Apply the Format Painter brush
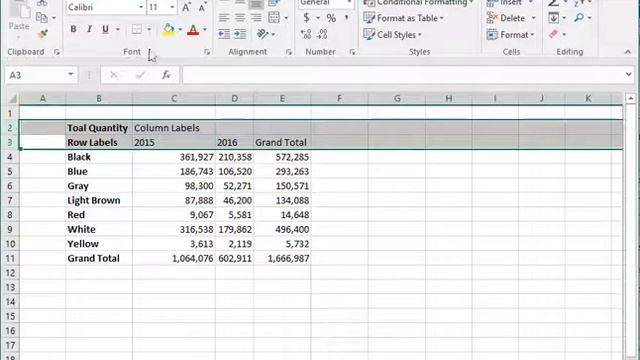Viewport: 640px width, 360px height. [x=42, y=35]
